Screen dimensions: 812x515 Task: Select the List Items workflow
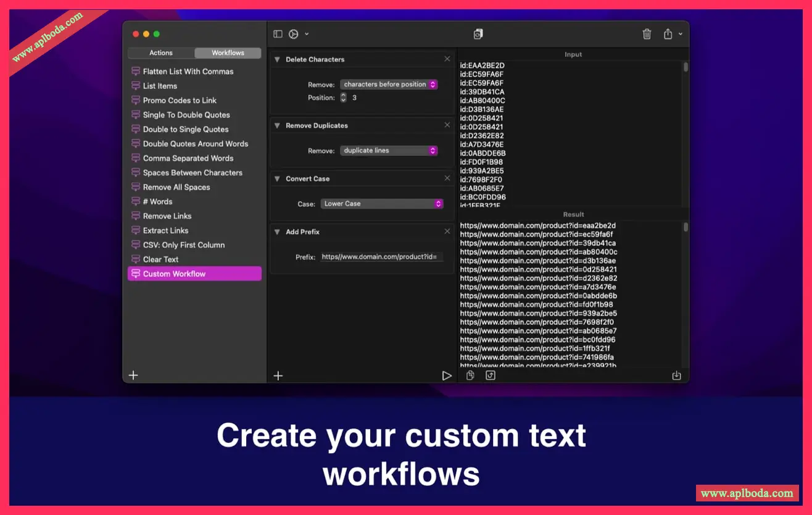pyautogui.click(x=194, y=86)
